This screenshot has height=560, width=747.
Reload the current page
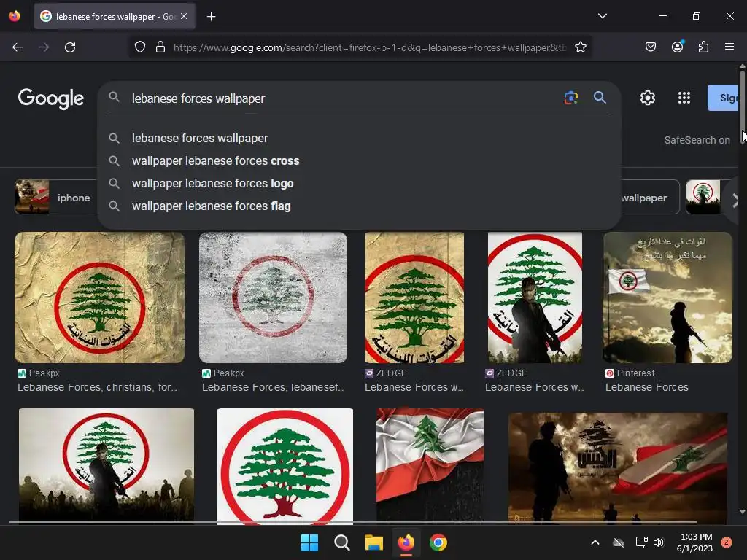click(70, 47)
